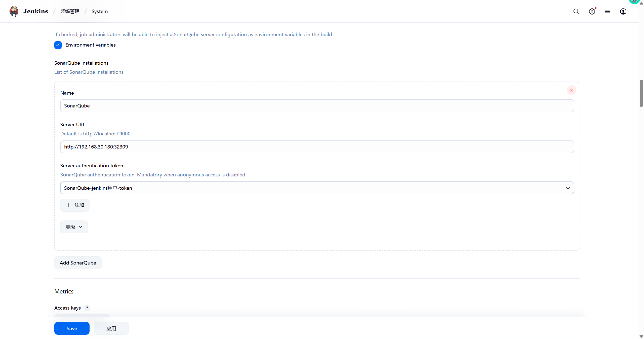Click 'Default is http://localhost:9000' hint text
This screenshot has width=644, height=339.
click(95, 134)
